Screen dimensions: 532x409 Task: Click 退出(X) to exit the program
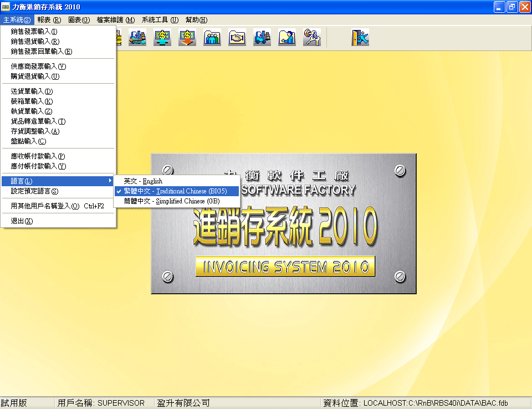(58, 221)
